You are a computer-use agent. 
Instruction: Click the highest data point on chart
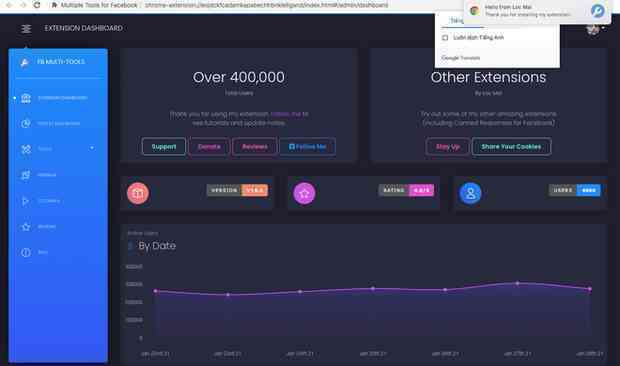pyautogui.click(x=518, y=283)
